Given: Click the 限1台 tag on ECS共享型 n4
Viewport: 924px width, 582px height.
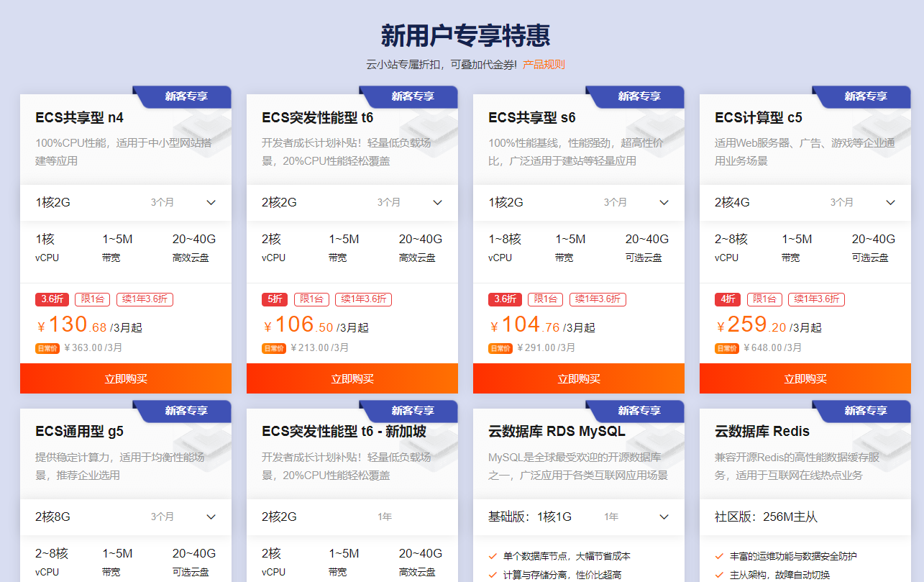Looking at the screenshot, I should click(x=93, y=299).
